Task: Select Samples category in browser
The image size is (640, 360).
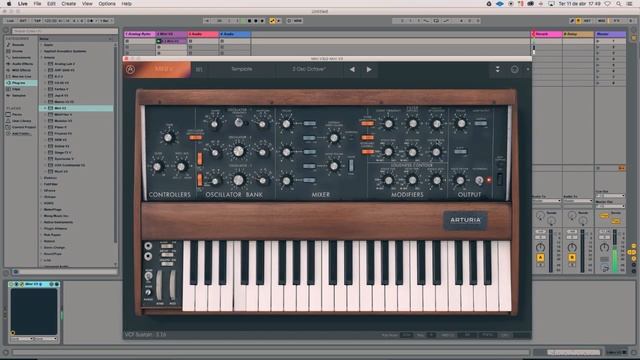Action: click(19, 96)
